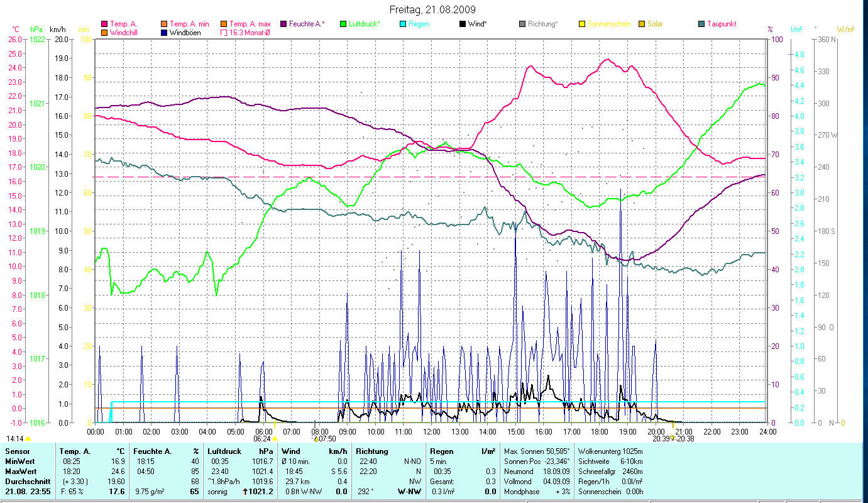Viewport: 868px width, 503px height.
Task: Click the purple Feuchte A. legend square
Action: pos(283,24)
